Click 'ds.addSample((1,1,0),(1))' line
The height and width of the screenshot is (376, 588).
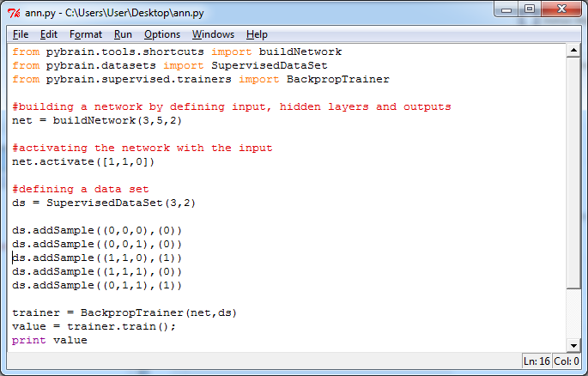point(97,258)
